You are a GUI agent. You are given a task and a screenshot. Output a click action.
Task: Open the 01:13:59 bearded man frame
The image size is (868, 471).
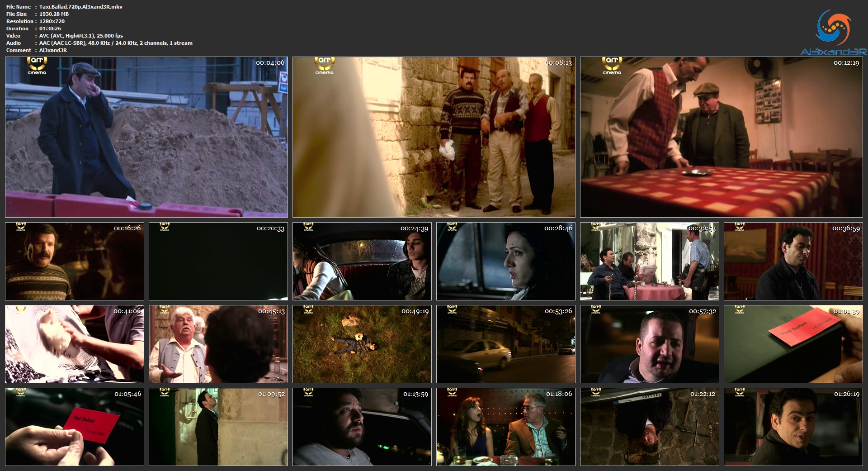coord(362,427)
